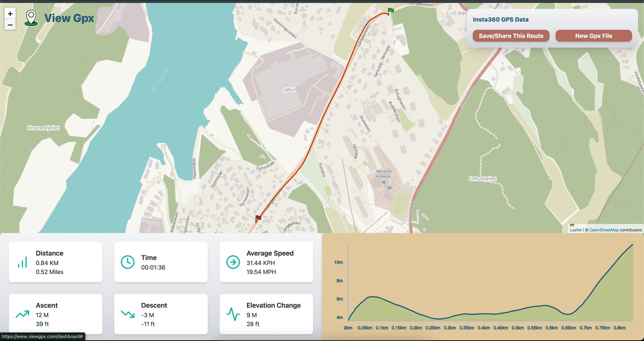Click the Descent trending-down icon
The width and height of the screenshot is (644, 341).
click(x=128, y=314)
